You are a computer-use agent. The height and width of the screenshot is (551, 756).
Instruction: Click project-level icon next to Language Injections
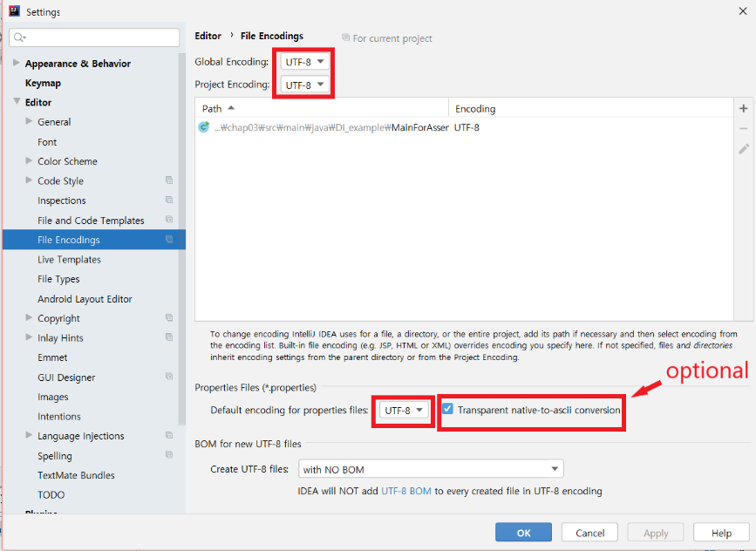click(169, 435)
